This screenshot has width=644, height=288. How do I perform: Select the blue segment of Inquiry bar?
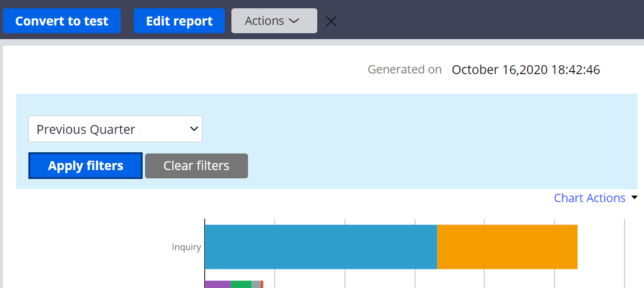321,247
